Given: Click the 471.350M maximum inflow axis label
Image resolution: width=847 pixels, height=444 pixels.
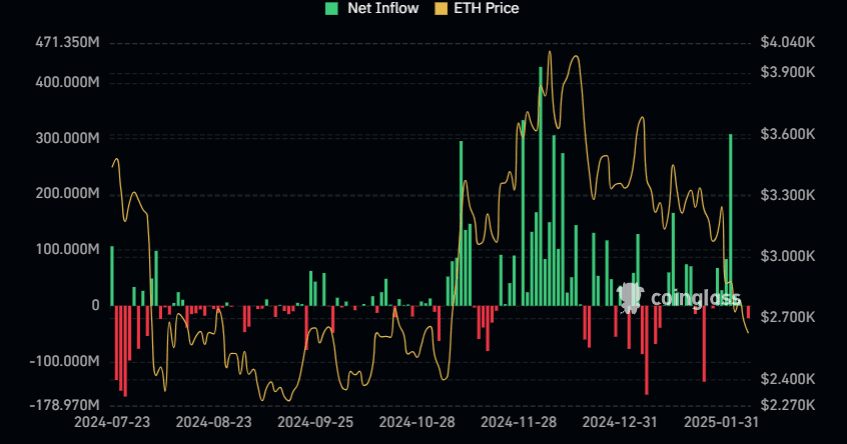Looking at the screenshot, I should click(x=66, y=43).
